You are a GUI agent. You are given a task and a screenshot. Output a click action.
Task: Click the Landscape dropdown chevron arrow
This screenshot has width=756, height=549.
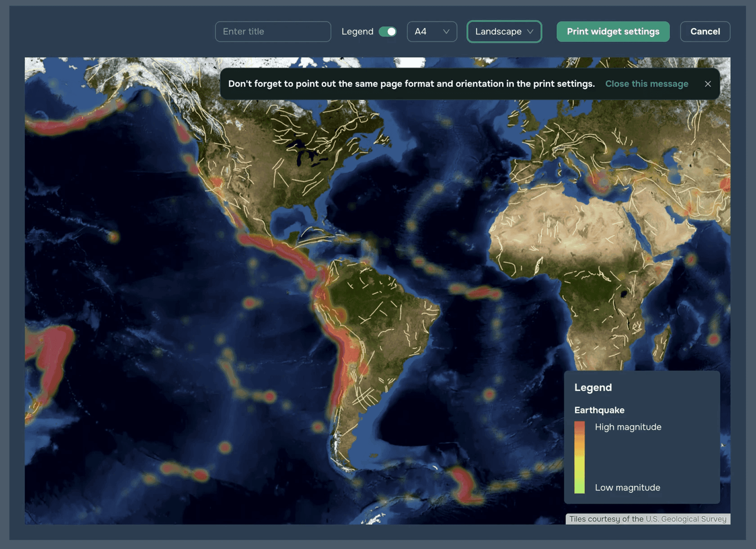click(x=530, y=31)
